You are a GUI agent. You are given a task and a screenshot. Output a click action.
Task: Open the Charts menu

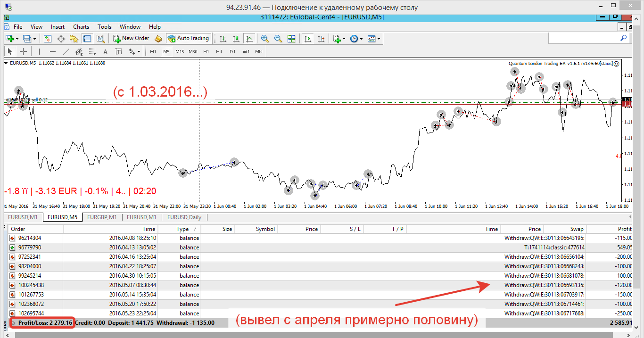pos(81,27)
